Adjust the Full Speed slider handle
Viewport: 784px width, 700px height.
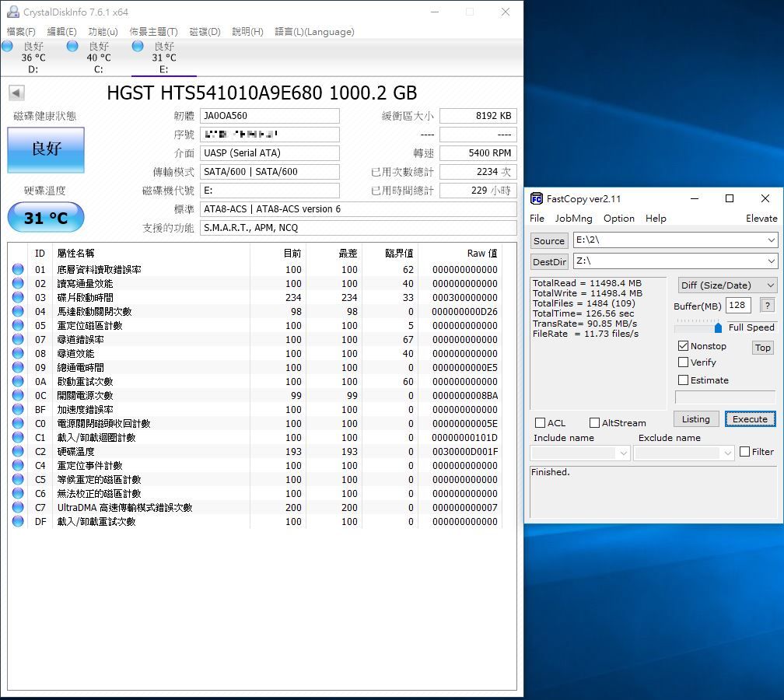click(x=718, y=327)
